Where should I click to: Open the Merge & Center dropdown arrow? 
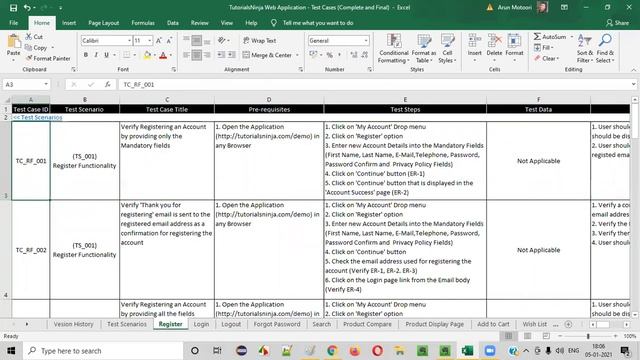297,55
